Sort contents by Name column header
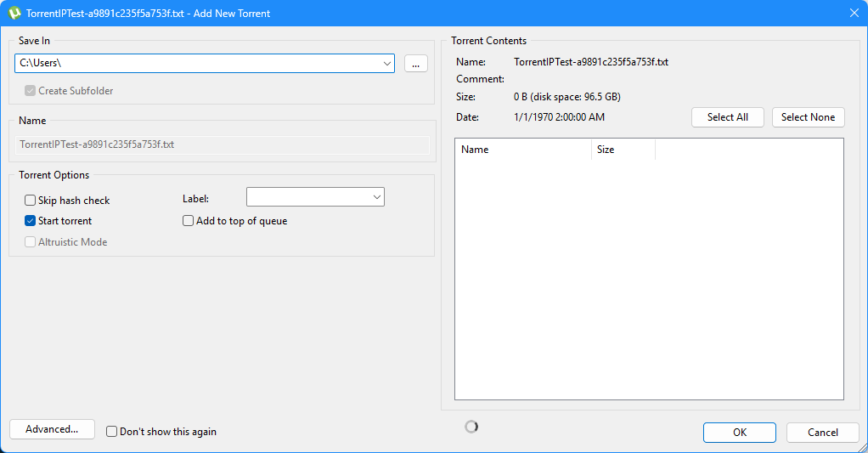868x453 pixels. (x=523, y=150)
